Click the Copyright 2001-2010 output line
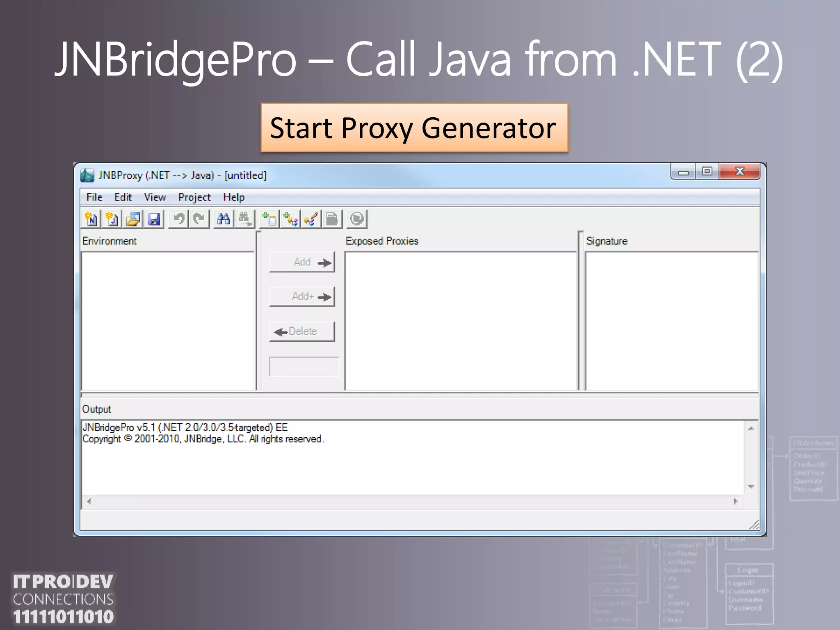The image size is (840, 630). [x=203, y=439]
